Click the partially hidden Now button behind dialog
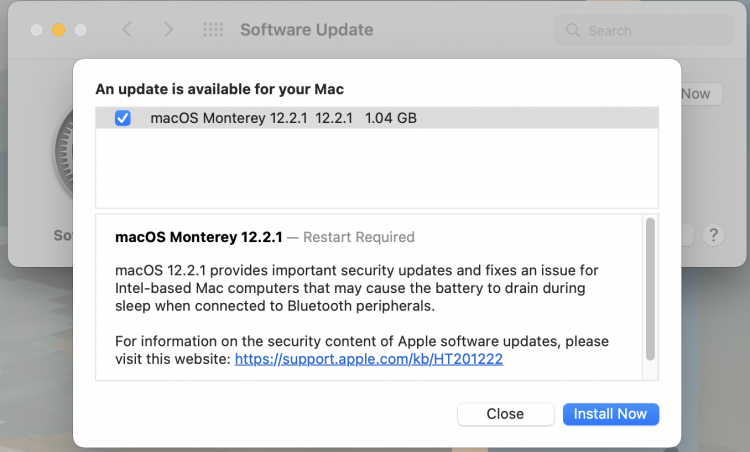The height and width of the screenshot is (452, 750). (x=697, y=94)
